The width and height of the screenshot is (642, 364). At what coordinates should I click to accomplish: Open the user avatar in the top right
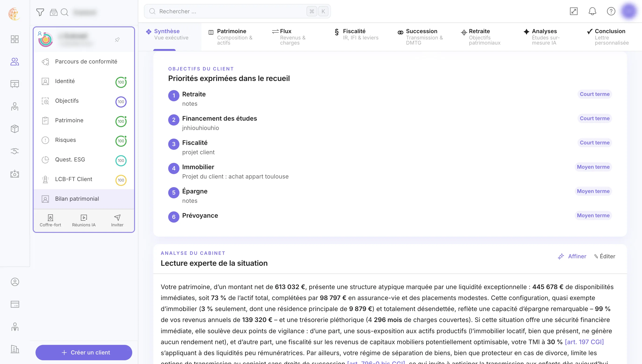click(x=629, y=11)
